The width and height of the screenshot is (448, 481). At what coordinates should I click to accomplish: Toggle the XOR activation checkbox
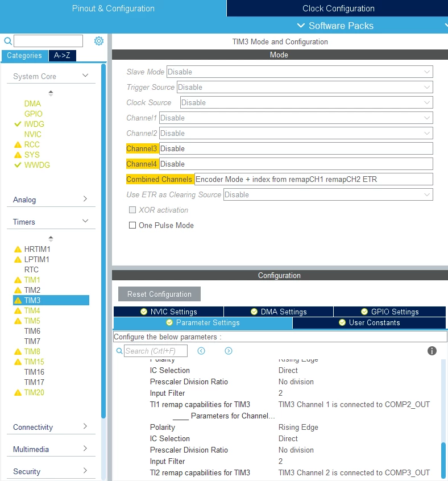coord(132,210)
